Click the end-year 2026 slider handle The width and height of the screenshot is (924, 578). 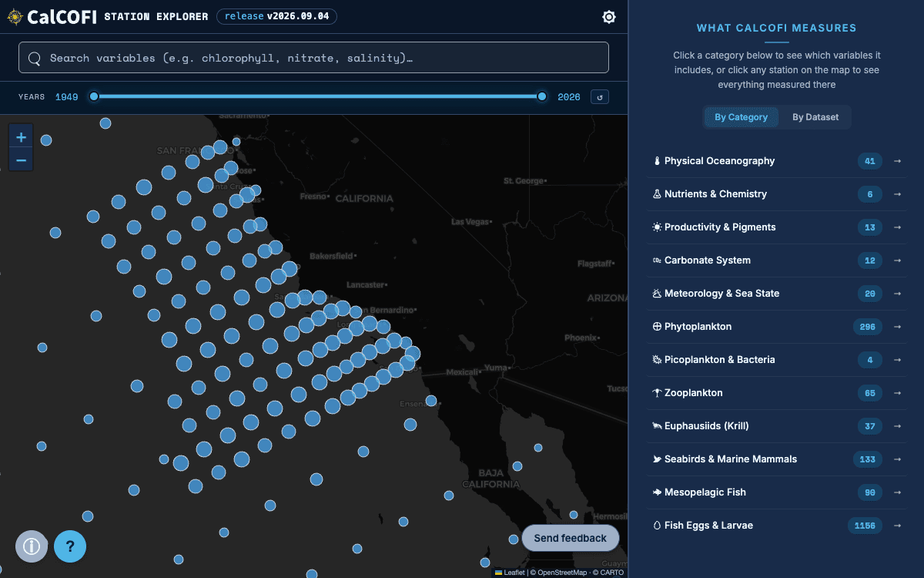(542, 96)
